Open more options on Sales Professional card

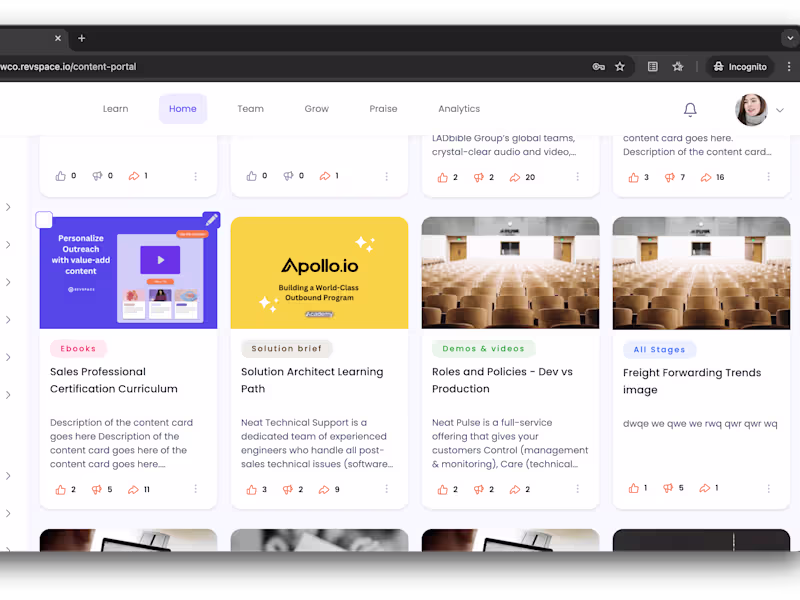[195, 489]
